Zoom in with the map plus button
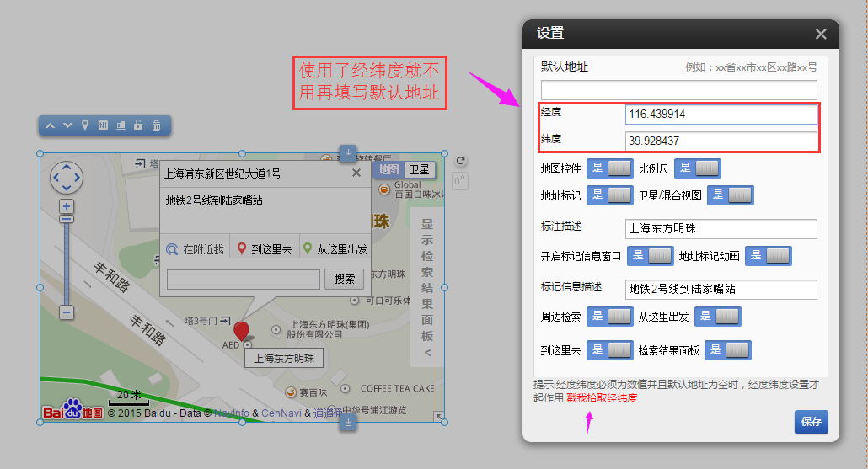The image size is (868, 469). tap(67, 206)
